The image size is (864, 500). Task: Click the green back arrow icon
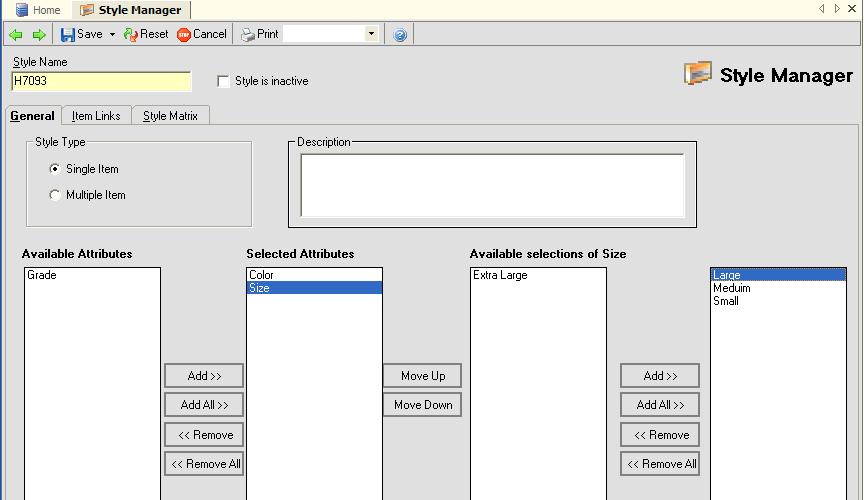(15, 34)
